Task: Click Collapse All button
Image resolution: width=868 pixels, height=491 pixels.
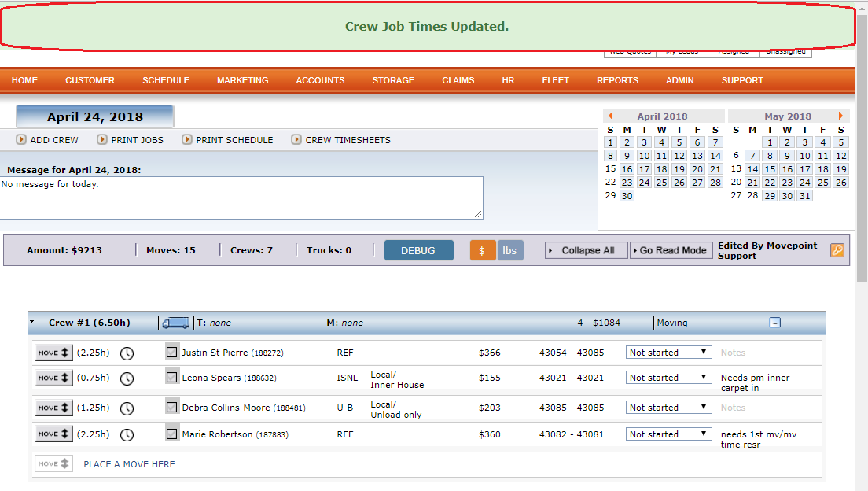Action: pyautogui.click(x=587, y=250)
